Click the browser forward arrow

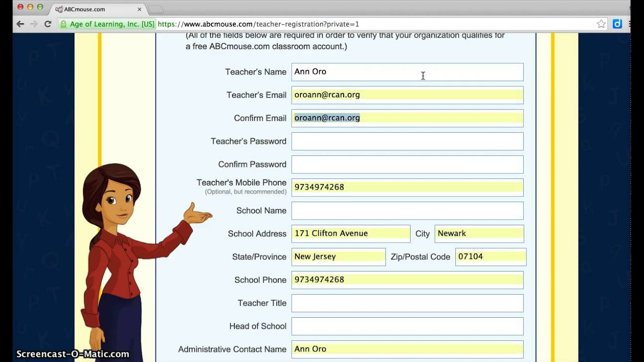(x=34, y=24)
